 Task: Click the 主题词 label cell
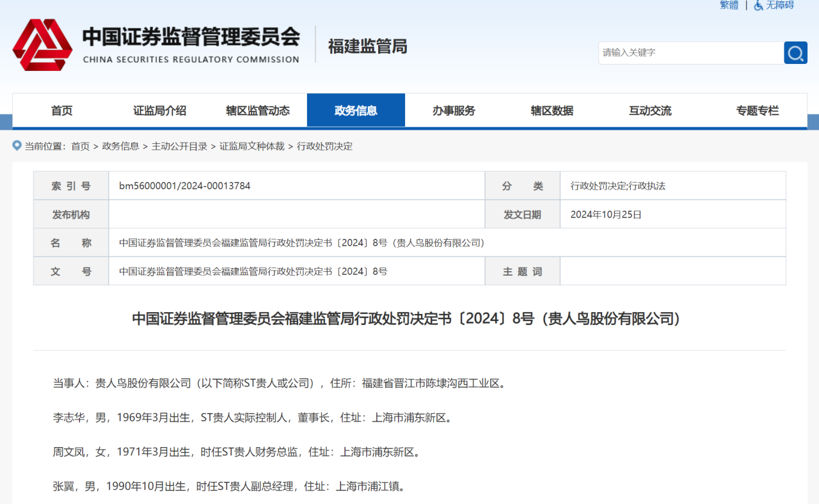click(522, 271)
